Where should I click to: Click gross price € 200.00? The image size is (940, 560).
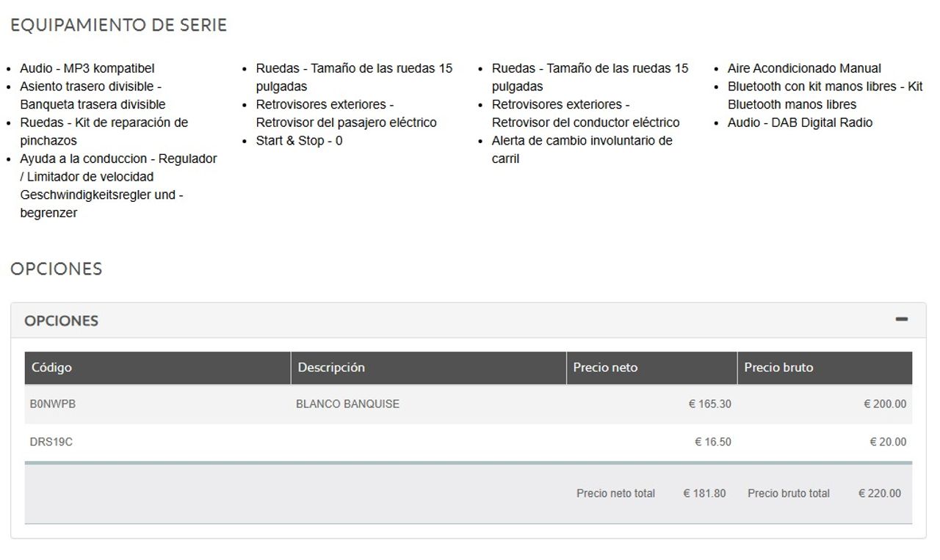885,404
